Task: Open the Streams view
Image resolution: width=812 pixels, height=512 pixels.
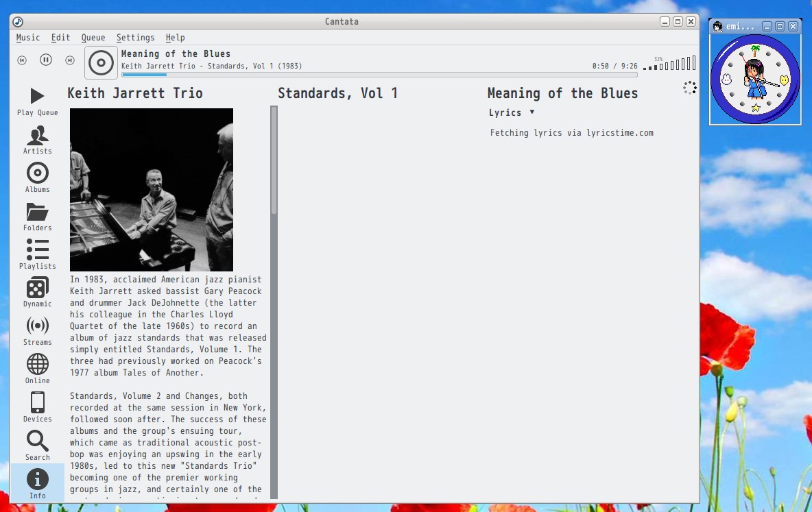Action: [x=37, y=330]
